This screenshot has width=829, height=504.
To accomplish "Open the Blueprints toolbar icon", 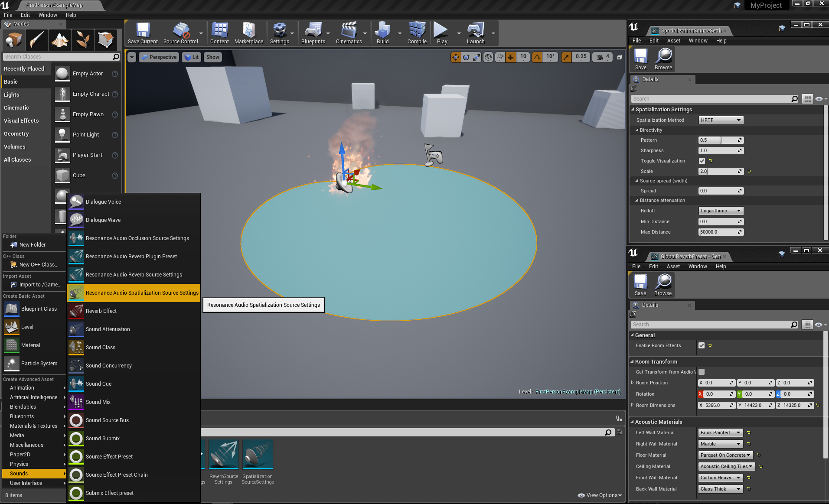I will point(313,33).
